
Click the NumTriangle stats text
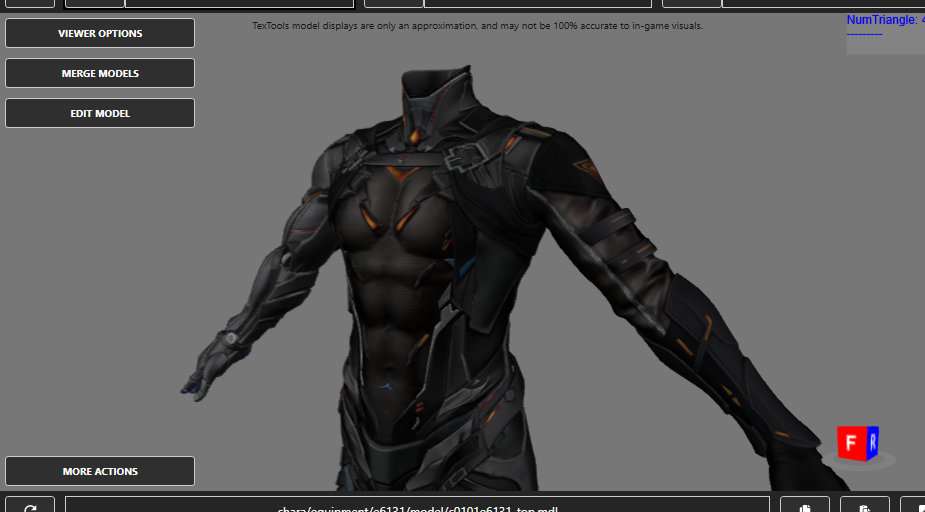tap(885, 20)
